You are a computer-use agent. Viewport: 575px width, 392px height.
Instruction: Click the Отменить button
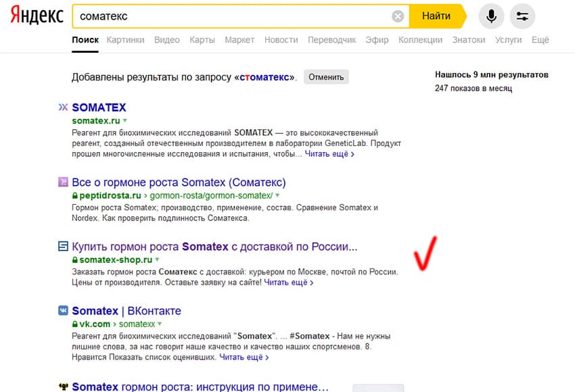[326, 77]
